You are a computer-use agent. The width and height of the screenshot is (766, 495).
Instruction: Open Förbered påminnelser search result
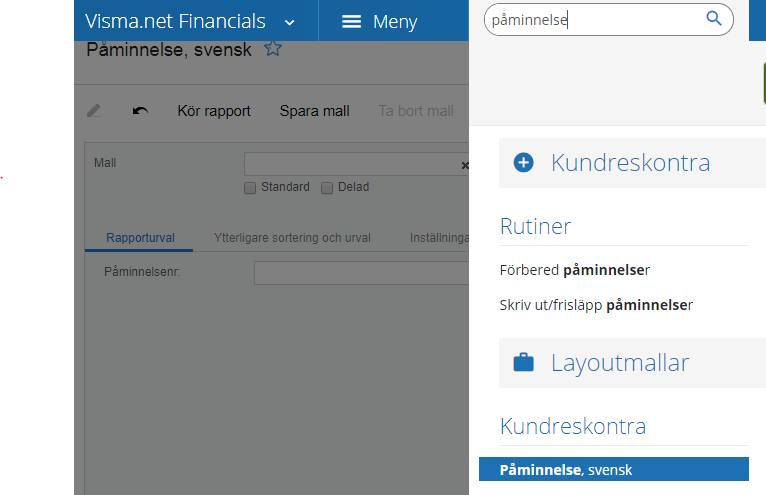pyautogui.click(x=574, y=270)
